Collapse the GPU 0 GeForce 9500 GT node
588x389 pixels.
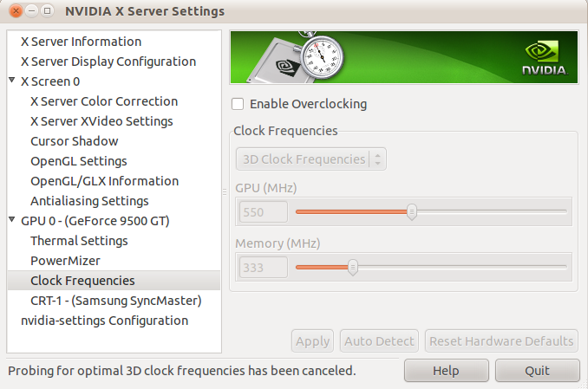tap(12, 221)
